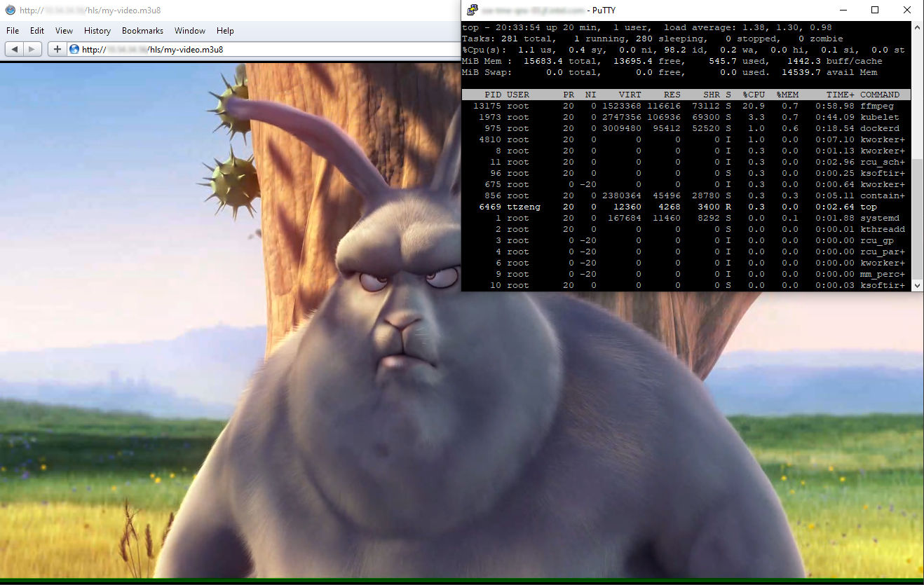
Task: Click the "2747356" VIRT value for kubelet
Action: 622,117
